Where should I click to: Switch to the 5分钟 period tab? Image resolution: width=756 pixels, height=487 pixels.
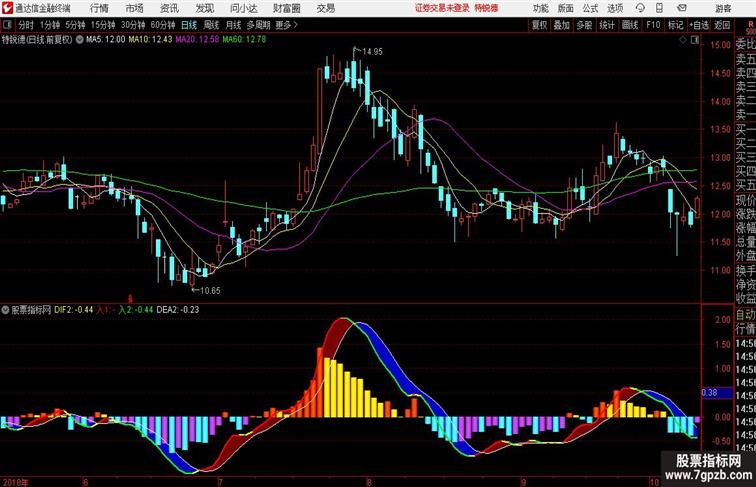point(75,25)
